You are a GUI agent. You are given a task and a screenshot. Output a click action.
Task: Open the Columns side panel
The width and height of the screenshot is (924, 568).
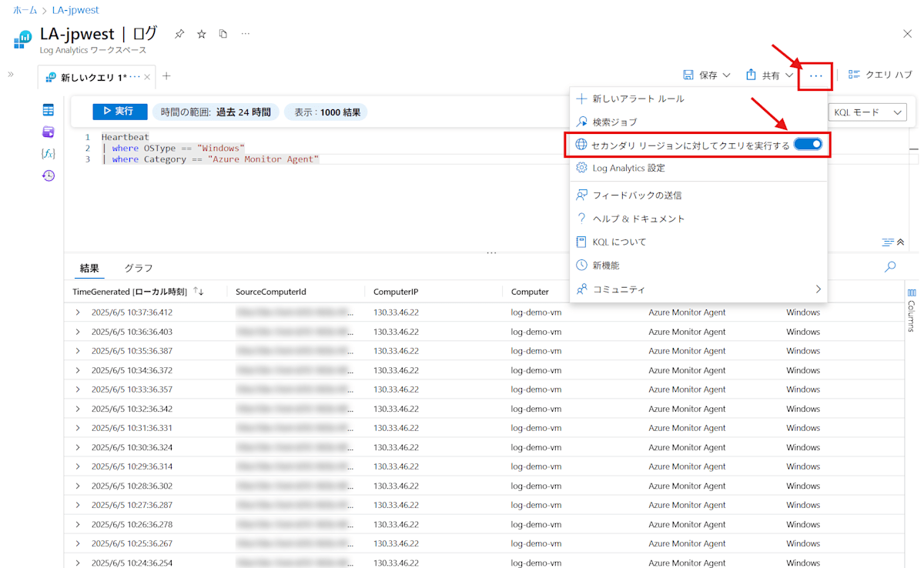(x=912, y=310)
